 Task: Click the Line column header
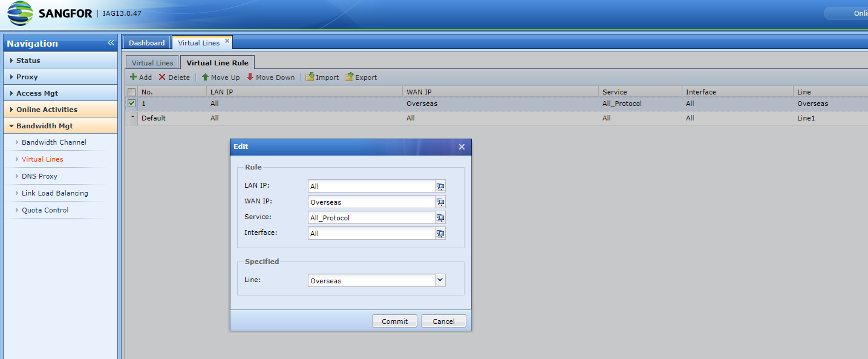[x=830, y=92]
